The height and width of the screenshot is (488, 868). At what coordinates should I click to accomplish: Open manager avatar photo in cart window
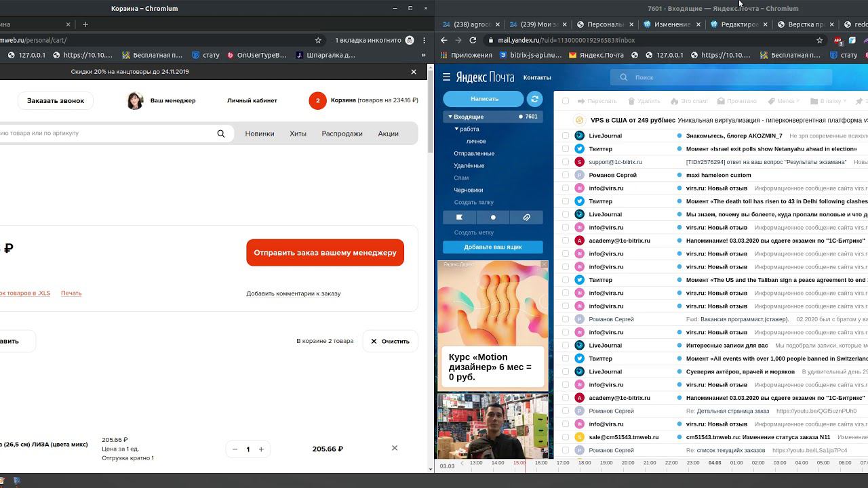tap(135, 100)
